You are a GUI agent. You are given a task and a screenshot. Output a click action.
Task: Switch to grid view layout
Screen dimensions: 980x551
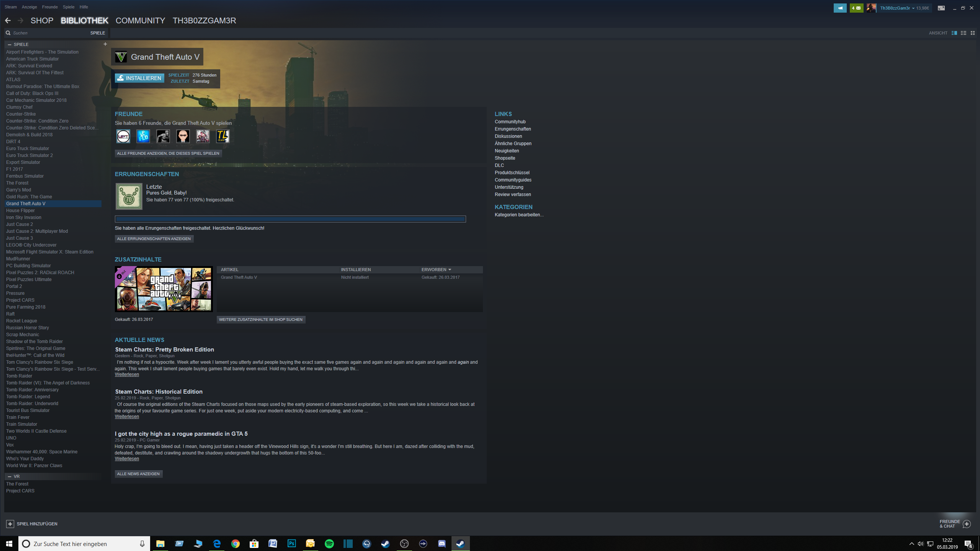pos(972,33)
